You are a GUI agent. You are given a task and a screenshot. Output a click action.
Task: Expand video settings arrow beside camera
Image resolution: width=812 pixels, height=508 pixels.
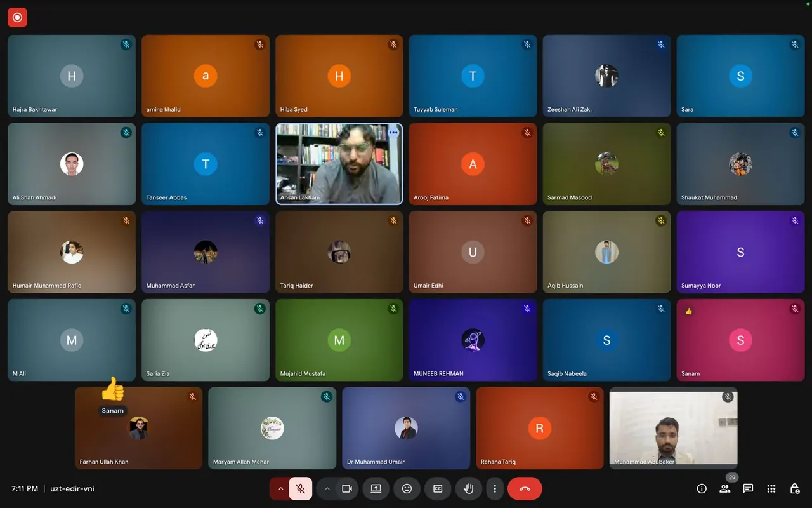point(327,488)
